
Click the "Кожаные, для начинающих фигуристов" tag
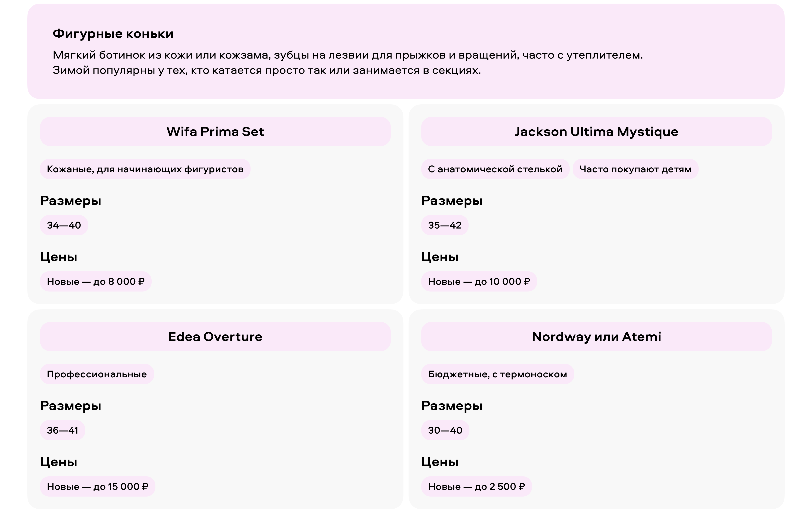145,169
